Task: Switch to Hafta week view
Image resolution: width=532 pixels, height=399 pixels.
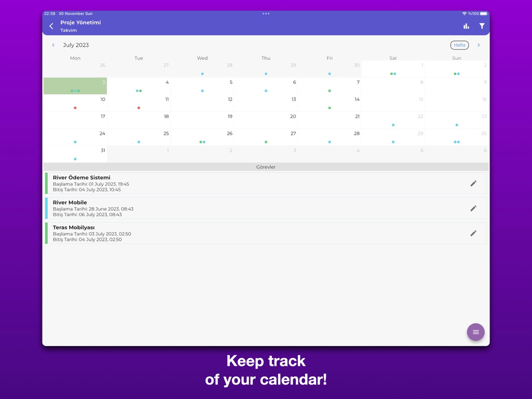Action: [459, 45]
